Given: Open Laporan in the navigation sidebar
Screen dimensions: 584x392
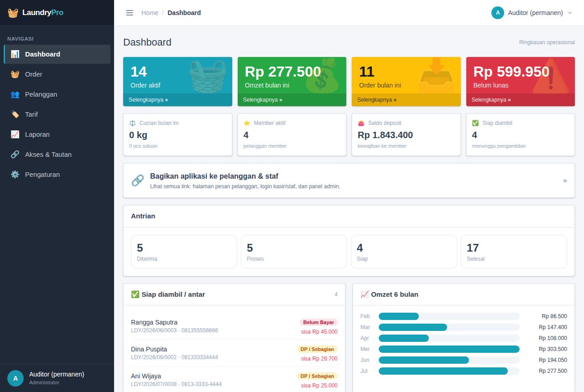Looking at the screenshot, I should click(x=57, y=134).
